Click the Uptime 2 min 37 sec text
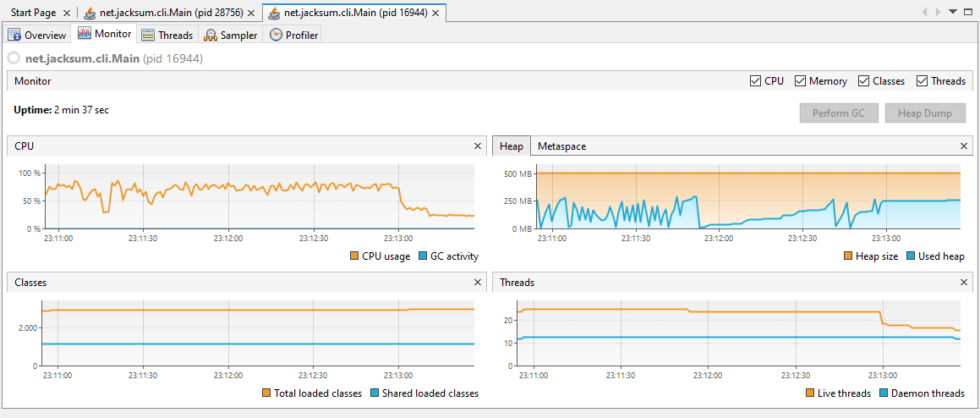The image size is (980, 418). click(x=61, y=109)
